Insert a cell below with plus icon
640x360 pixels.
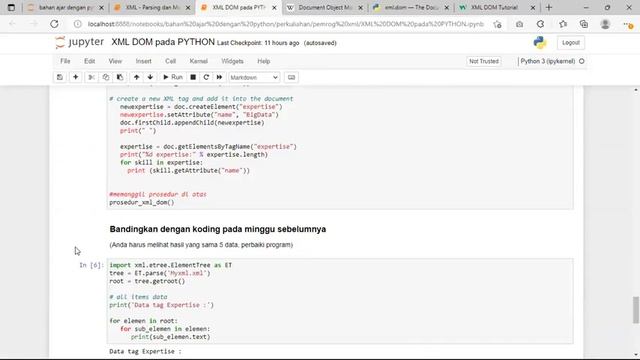[x=76, y=77]
